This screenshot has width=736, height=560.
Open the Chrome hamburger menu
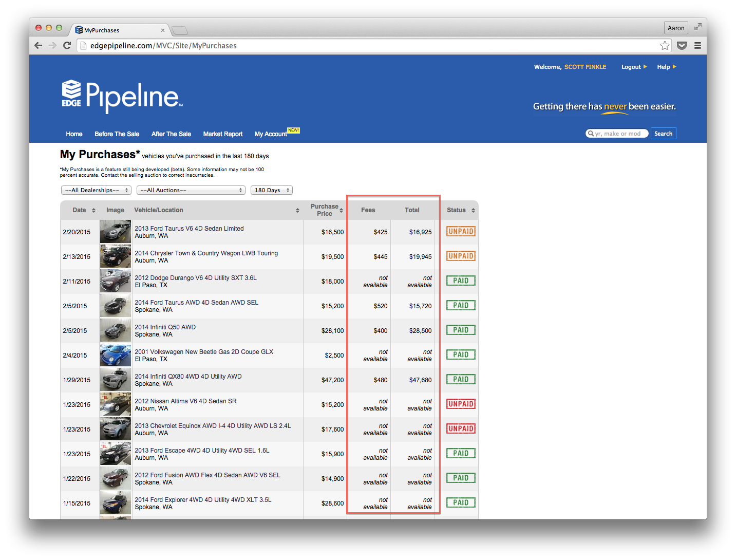coord(697,46)
